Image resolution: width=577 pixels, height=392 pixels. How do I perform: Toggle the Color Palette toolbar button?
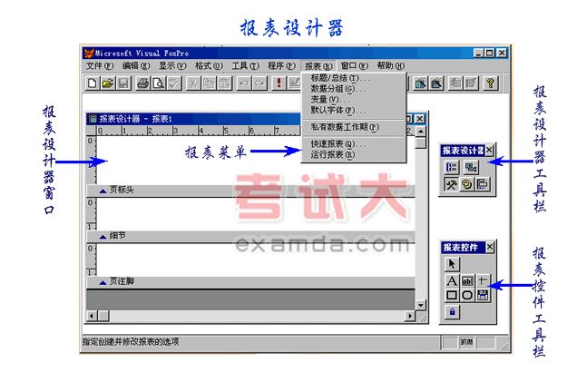click(x=466, y=184)
